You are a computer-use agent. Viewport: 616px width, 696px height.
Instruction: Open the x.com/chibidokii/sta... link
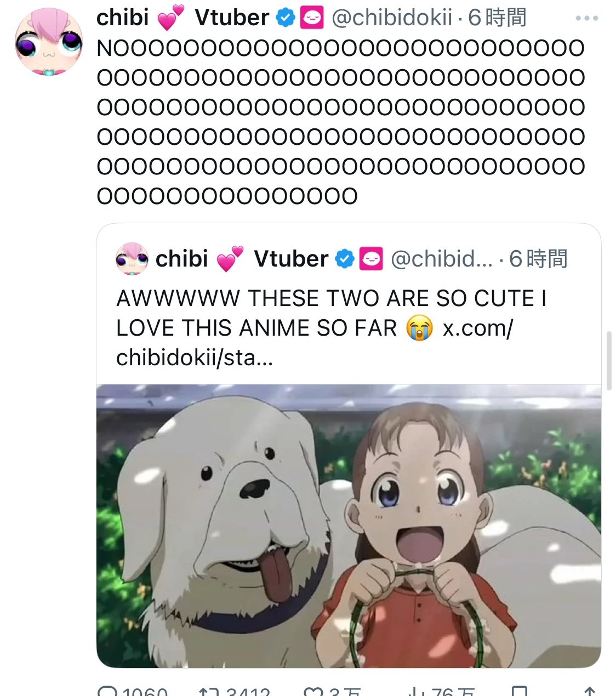click(315, 343)
